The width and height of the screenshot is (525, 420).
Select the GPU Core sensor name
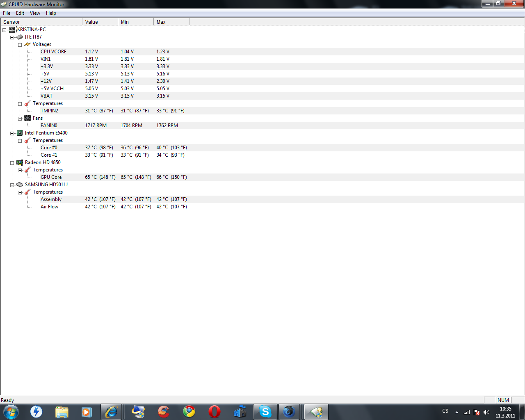coord(51,177)
